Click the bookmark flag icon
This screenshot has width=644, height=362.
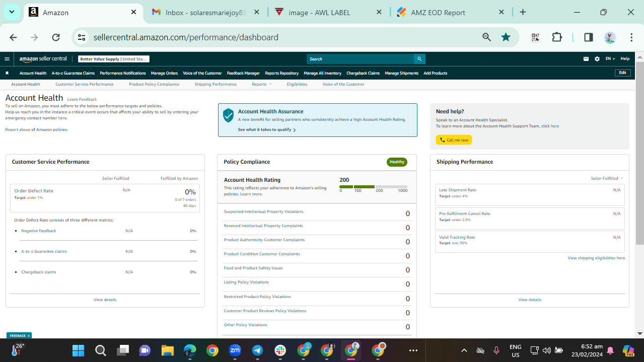pos(7,73)
